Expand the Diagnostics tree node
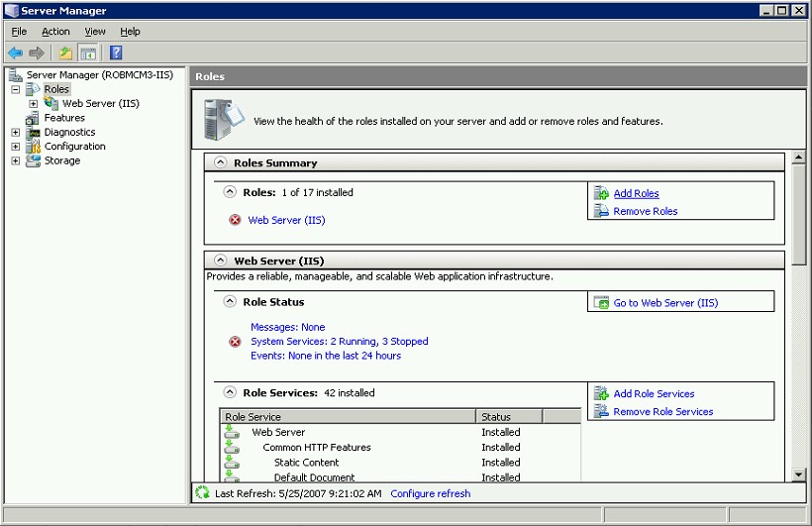 (16, 132)
